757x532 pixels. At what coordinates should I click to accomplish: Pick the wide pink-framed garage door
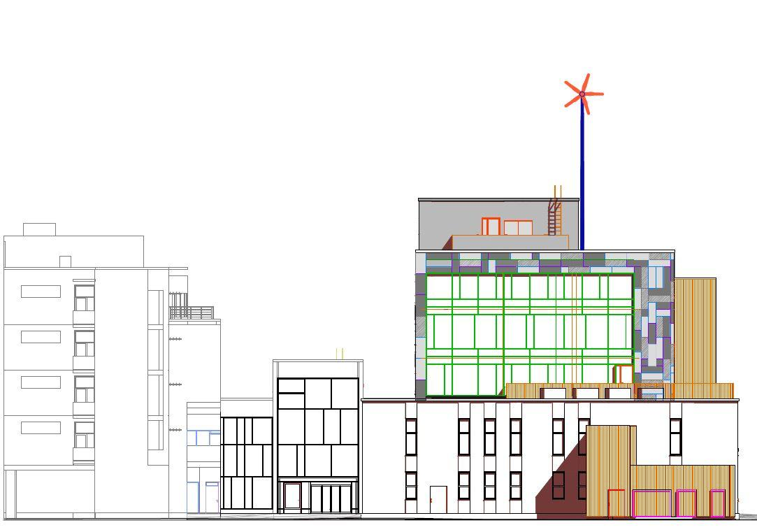click(651, 503)
